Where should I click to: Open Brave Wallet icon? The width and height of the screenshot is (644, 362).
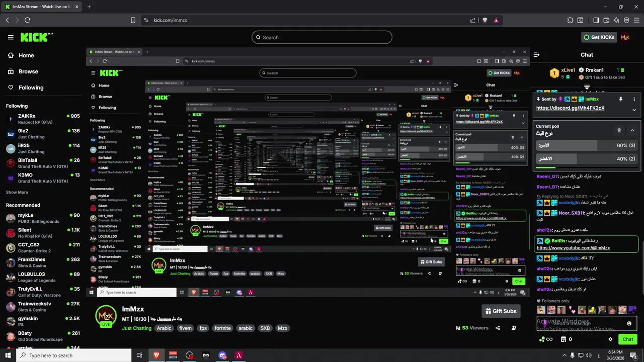(x=606, y=20)
